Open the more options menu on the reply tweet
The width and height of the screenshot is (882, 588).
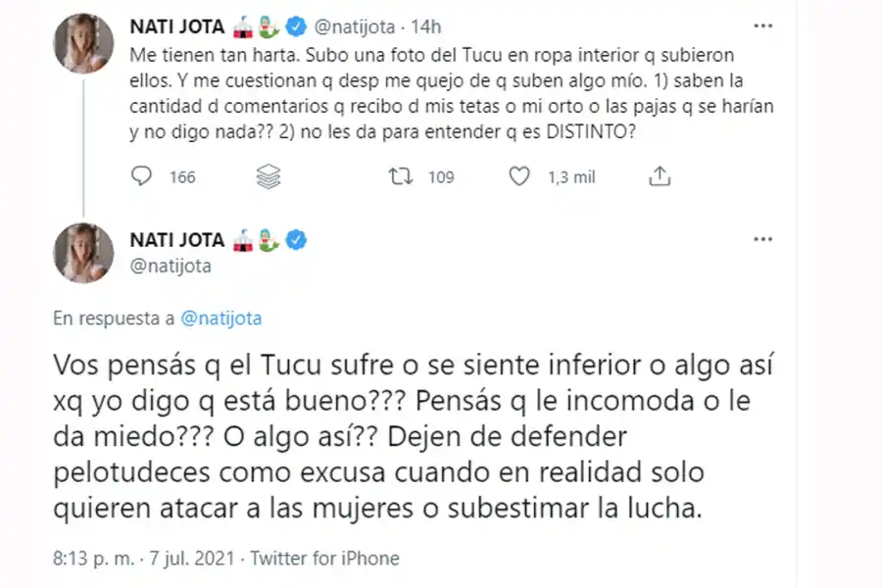coord(763,238)
